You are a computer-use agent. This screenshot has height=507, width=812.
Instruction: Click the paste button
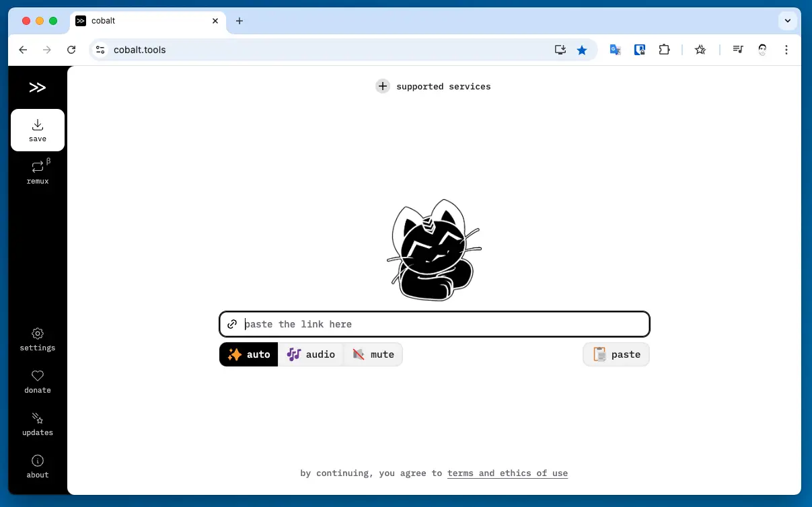tap(616, 354)
